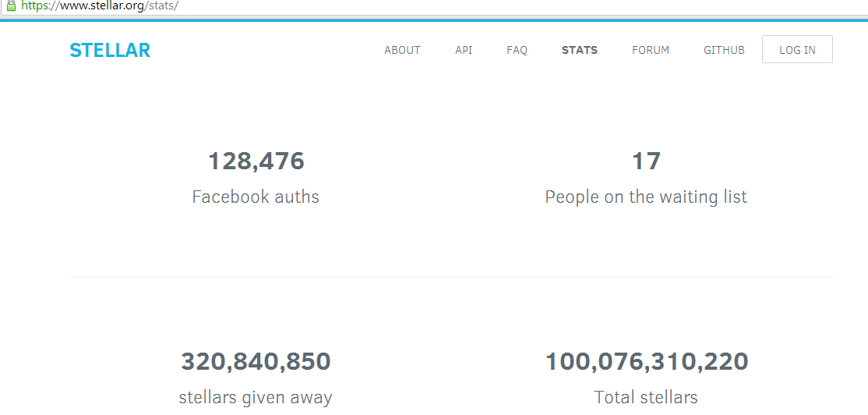Click the teal bar atop the page

pos(434,20)
